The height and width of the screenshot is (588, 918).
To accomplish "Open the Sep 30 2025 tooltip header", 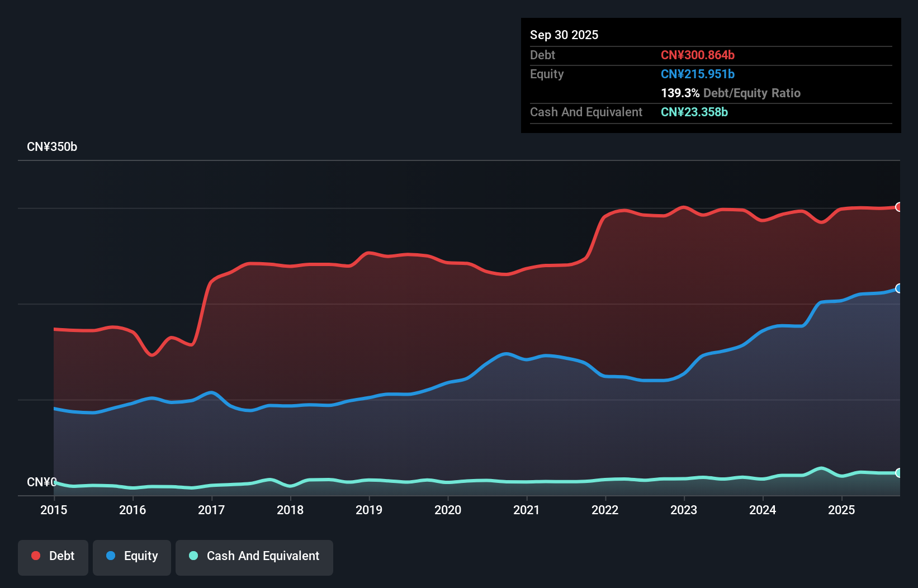I will [564, 35].
